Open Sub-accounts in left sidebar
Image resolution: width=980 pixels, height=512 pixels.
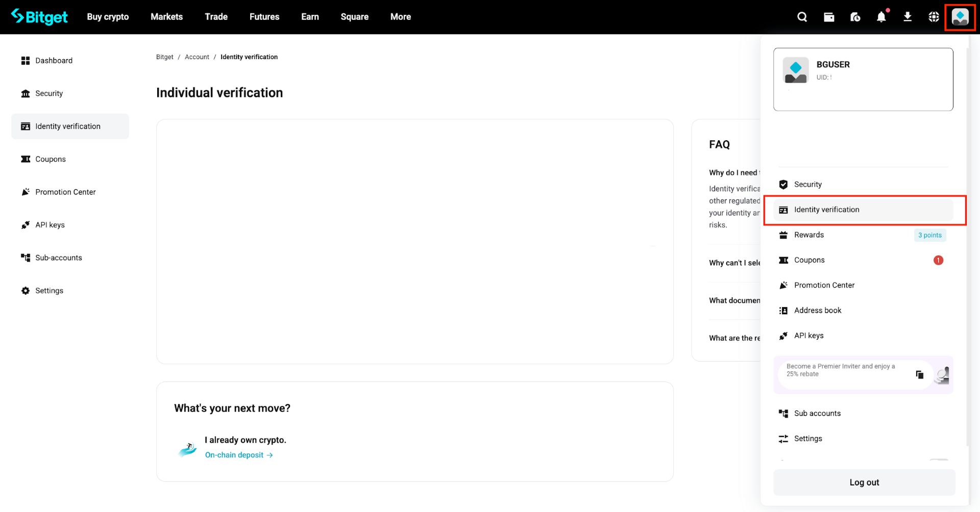click(x=70, y=258)
